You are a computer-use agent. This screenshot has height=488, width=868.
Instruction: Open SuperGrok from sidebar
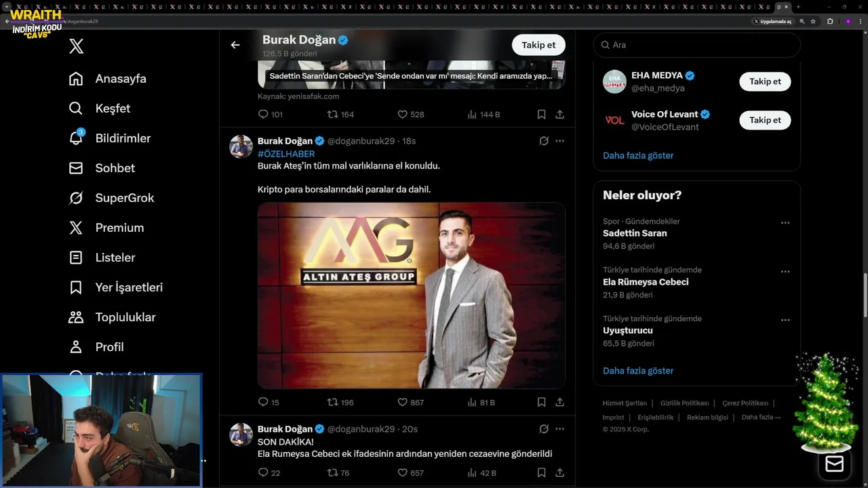point(112,198)
